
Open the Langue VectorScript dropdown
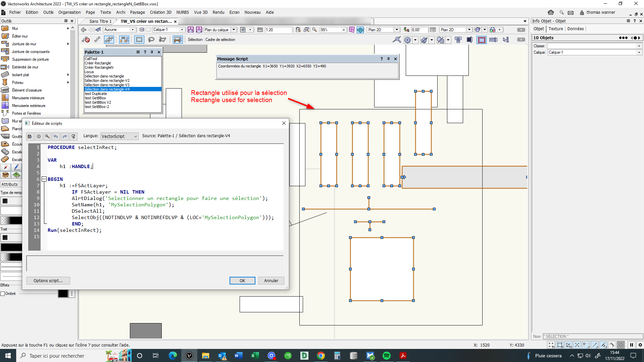tap(119, 136)
